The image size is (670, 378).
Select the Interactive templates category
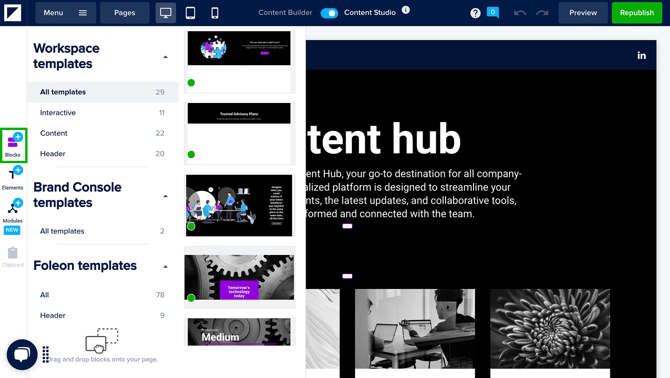coord(103,112)
